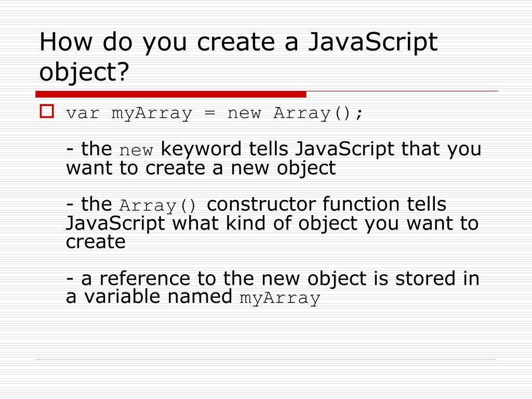
Task: Click the equals sign in the code line
Action: tap(209, 113)
